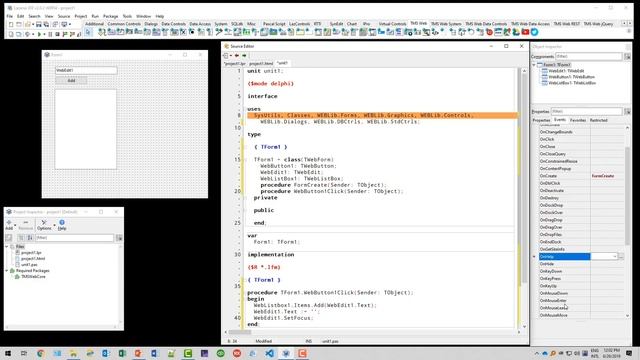The height and width of the screenshot is (360, 640).
Task: Click the Save All toolbar icon
Action: tap(46, 24)
